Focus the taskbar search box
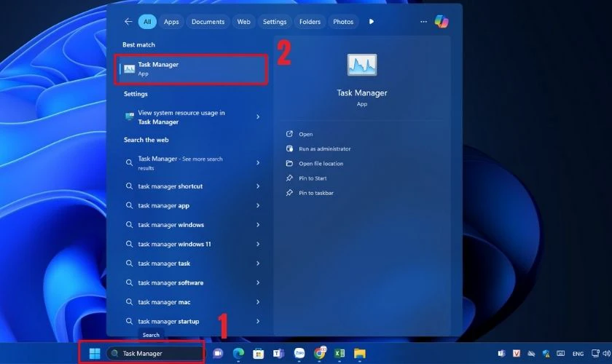Viewport: 612px width, 364px height. click(154, 354)
